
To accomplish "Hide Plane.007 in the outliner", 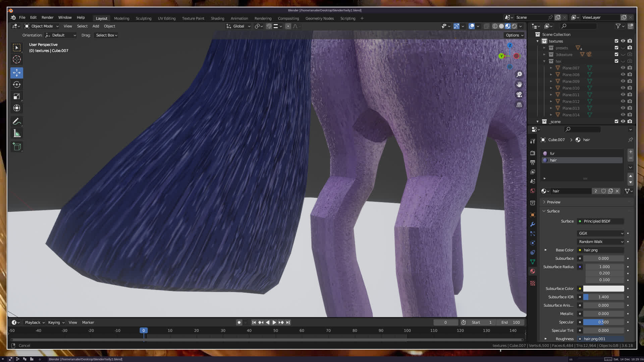I will pos(623,68).
